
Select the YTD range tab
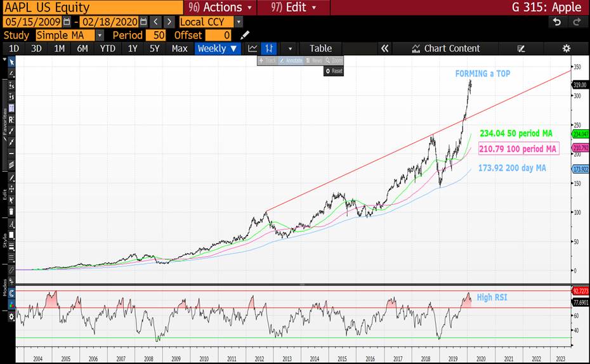108,48
